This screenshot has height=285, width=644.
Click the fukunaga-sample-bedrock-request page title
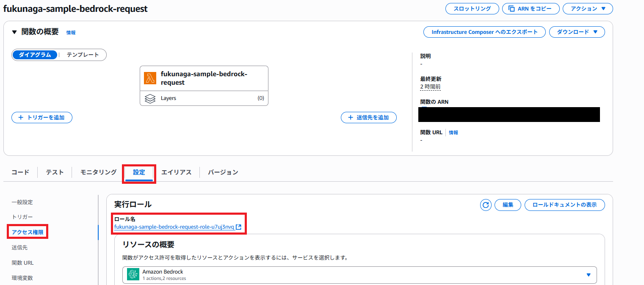(x=75, y=8)
